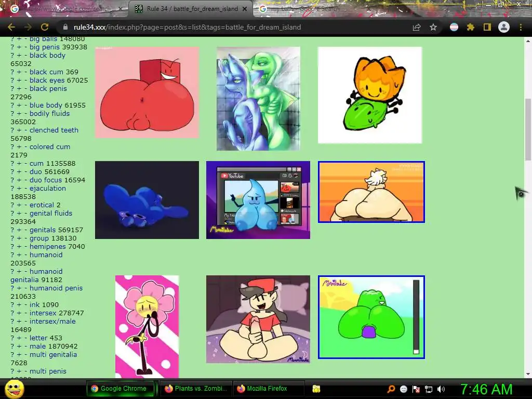
Task: Open the 'duo' tag link
Action: tap(36, 171)
